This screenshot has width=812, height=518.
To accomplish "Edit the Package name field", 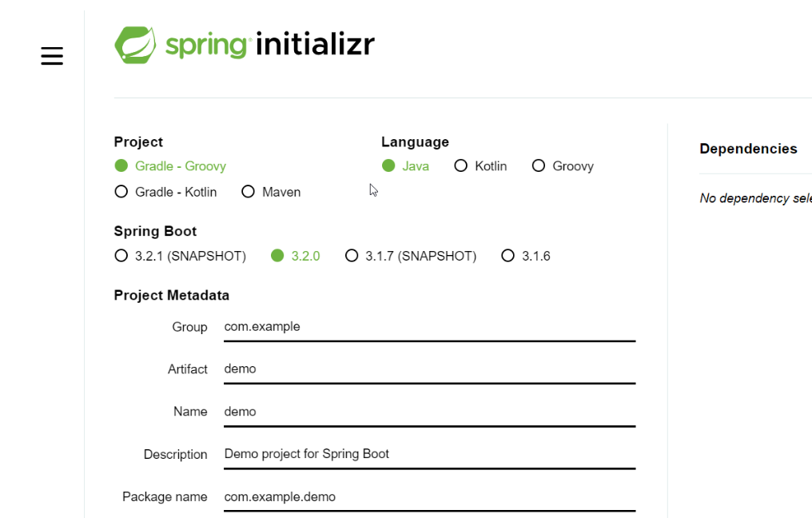I will point(430,497).
